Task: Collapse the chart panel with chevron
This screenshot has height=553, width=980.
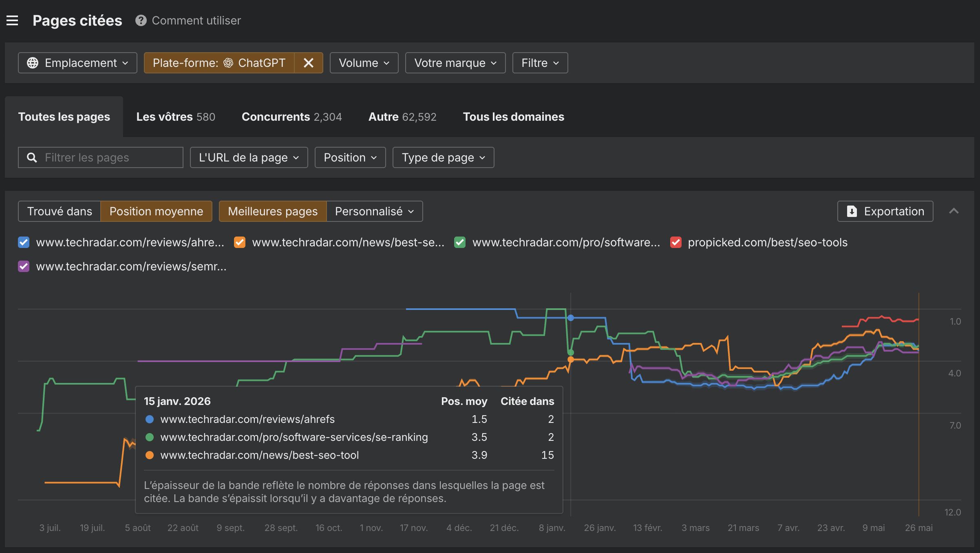Action: [954, 211]
